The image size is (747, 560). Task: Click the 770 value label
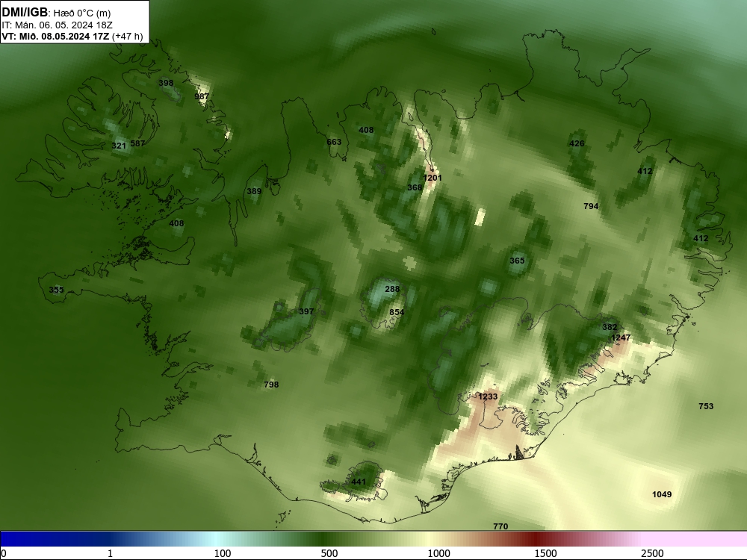pos(500,526)
